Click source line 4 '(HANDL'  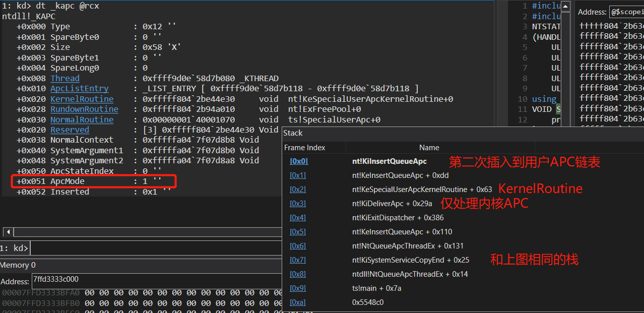pos(546,37)
